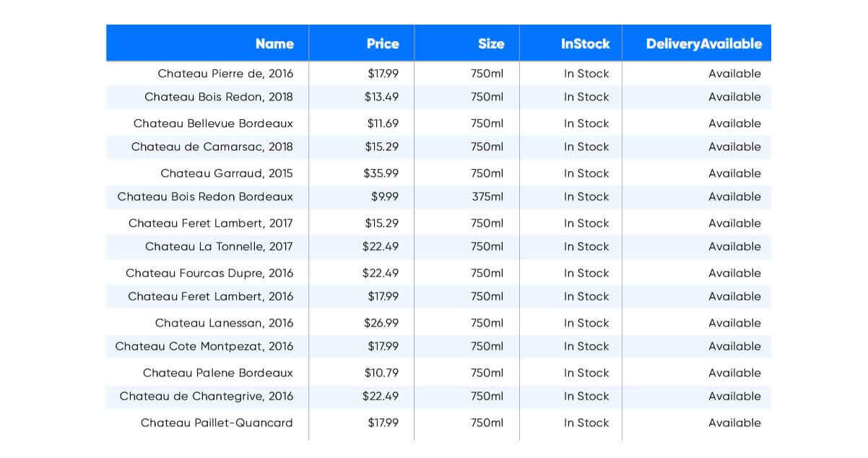Screen dimensions: 868x458
Task: Select the $26.99 price cell
Action: 381,323
